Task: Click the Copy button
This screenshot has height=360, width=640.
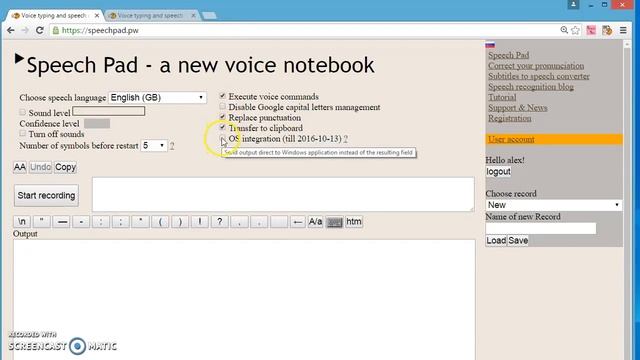Action: coord(65,167)
